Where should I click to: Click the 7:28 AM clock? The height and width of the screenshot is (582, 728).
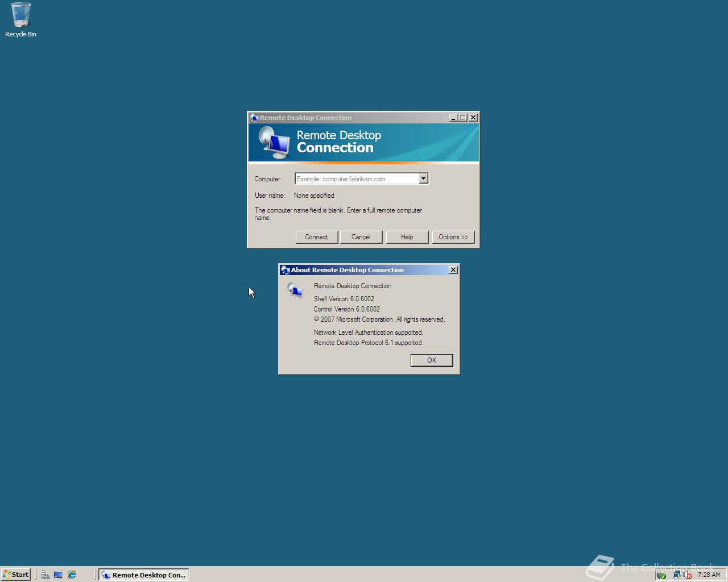(709, 575)
